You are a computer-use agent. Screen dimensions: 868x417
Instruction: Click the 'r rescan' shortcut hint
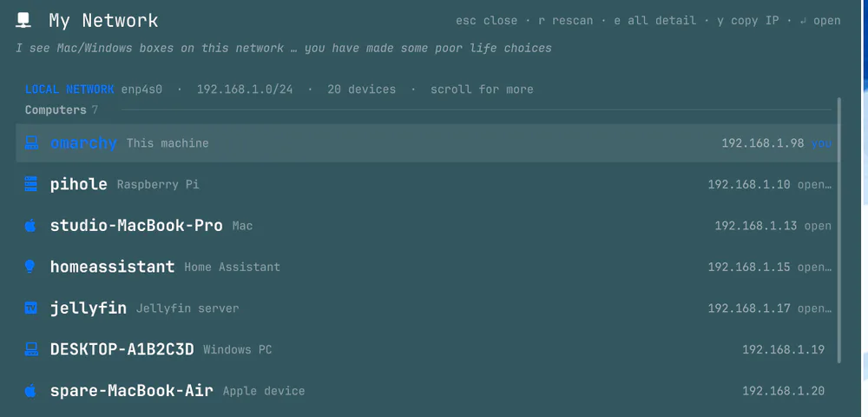[565, 21]
